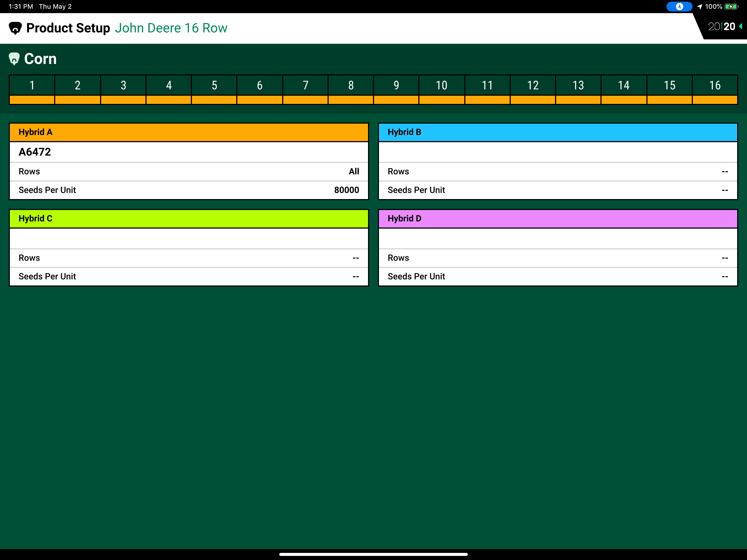The image size is (747, 560).
Task: Set the Rows value for Hybrid C
Action: pyautogui.click(x=189, y=258)
